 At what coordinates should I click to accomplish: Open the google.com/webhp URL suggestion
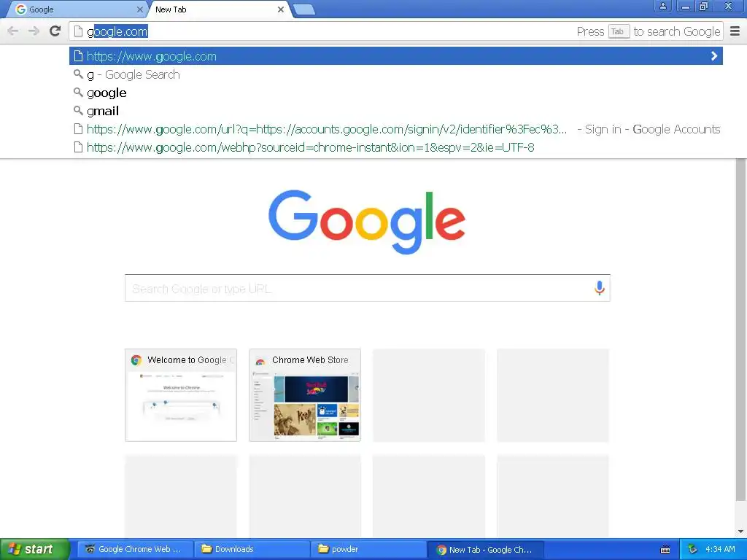tap(396, 147)
